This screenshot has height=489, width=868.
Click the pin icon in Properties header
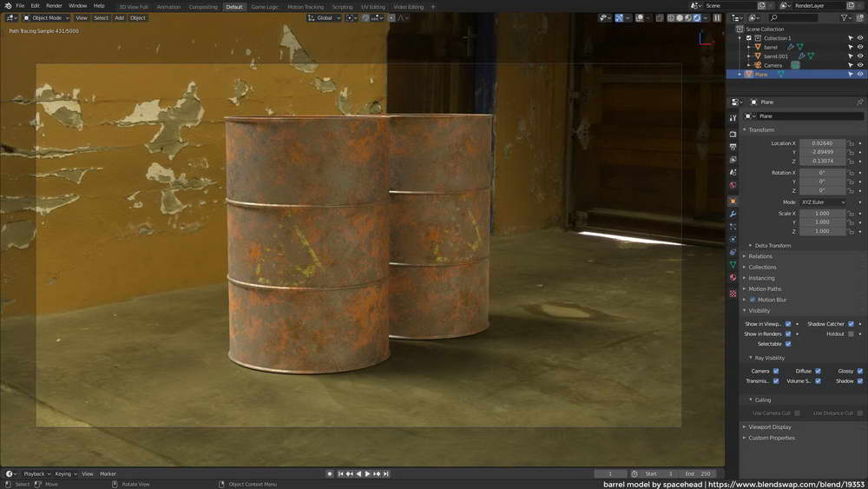pyautogui.click(x=859, y=102)
